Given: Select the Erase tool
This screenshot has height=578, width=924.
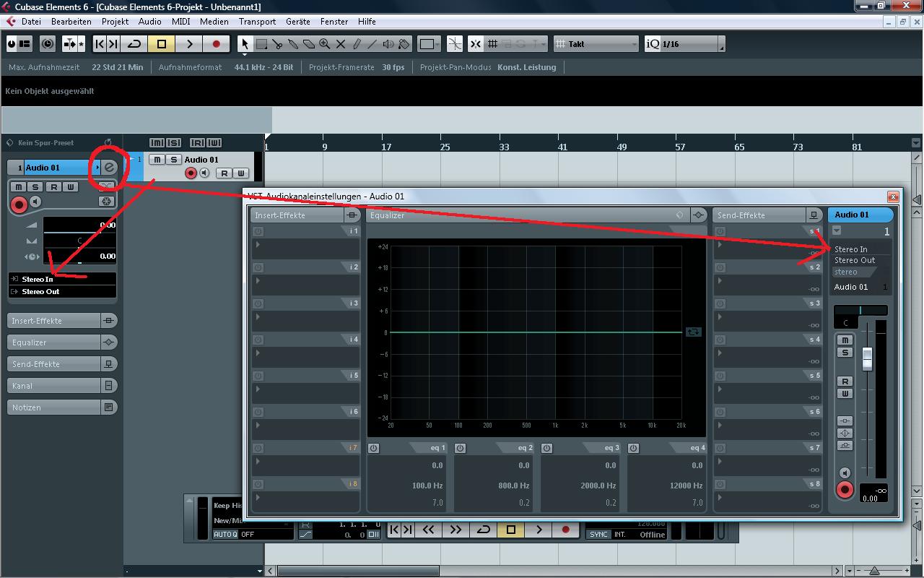Looking at the screenshot, I should [309, 44].
